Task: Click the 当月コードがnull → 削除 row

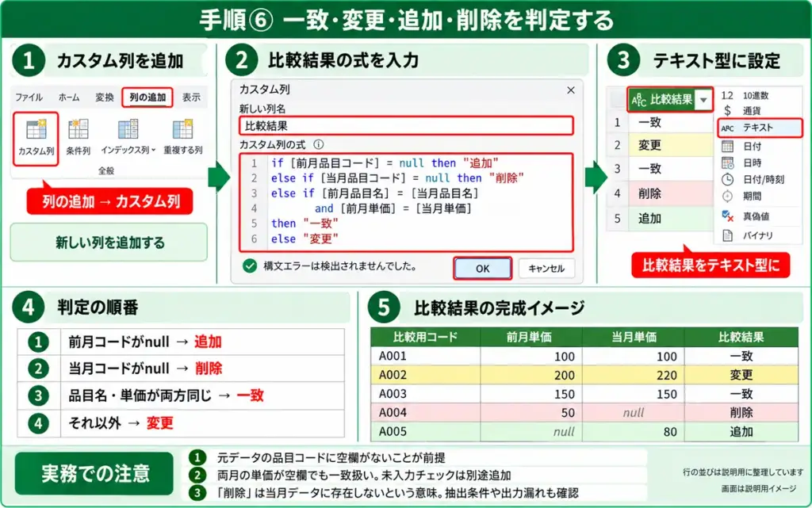Action: click(x=181, y=369)
